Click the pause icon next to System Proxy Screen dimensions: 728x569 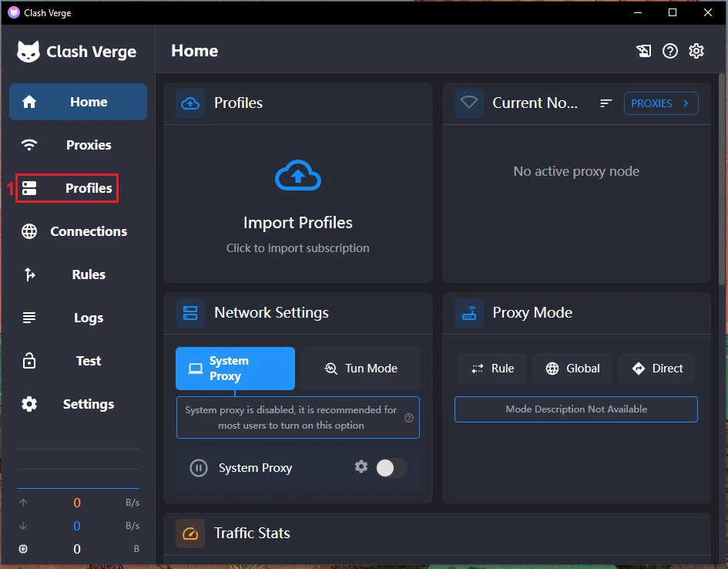coord(199,468)
